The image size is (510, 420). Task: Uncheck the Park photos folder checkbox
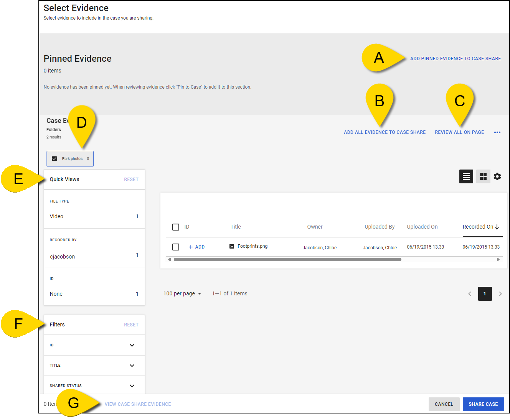tap(54, 159)
